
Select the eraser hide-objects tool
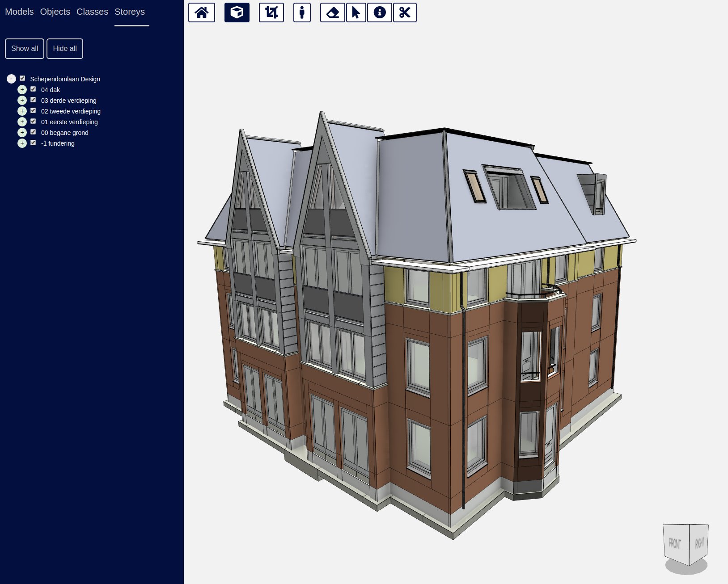[x=333, y=13]
